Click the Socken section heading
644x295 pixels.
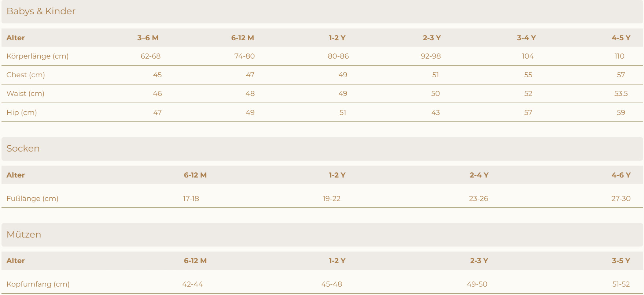[x=23, y=149]
